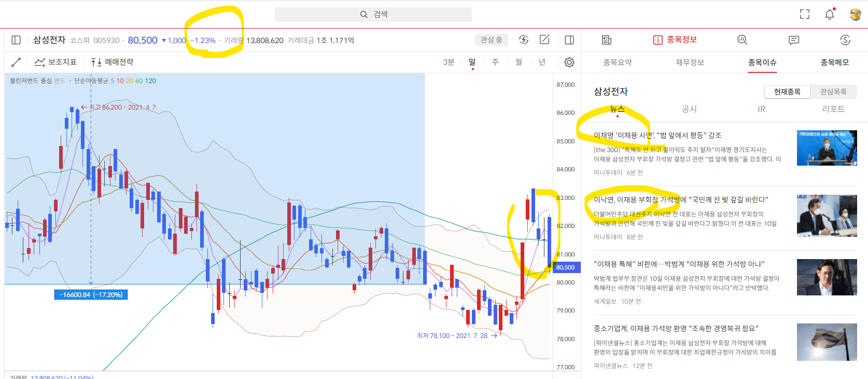Select the line drawing tool
The height and width of the screenshot is (379, 868).
click(x=16, y=62)
